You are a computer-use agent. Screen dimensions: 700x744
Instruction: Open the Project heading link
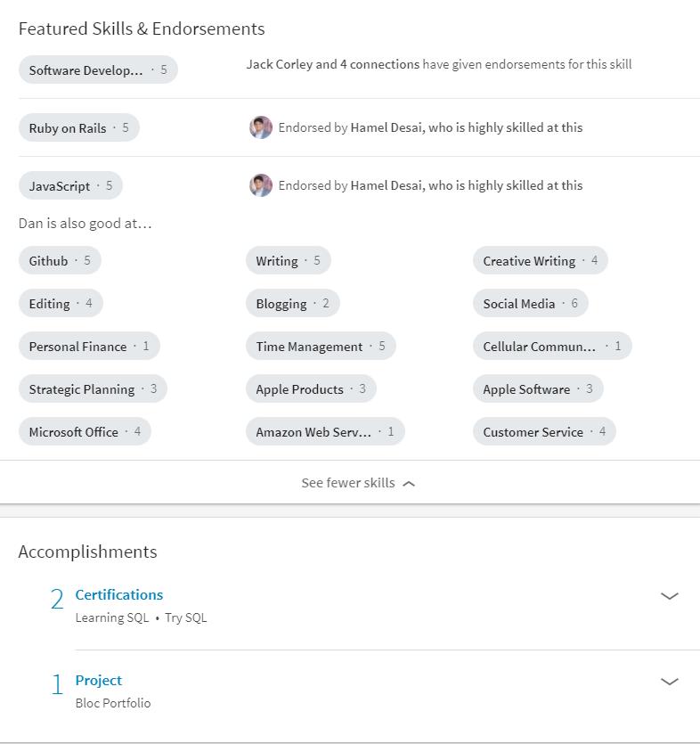pyautogui.click(x=99, y=680)
